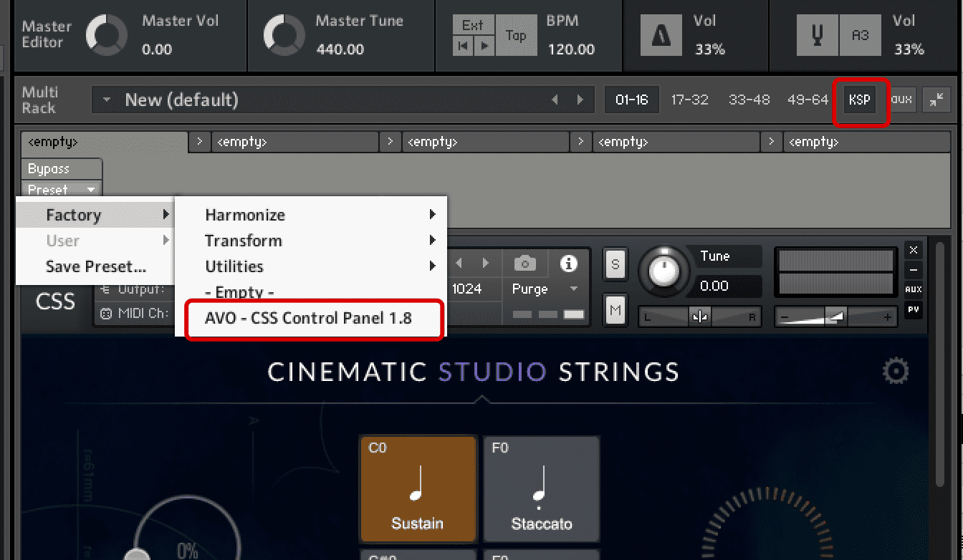Click the metronome icon

(661, 35)
